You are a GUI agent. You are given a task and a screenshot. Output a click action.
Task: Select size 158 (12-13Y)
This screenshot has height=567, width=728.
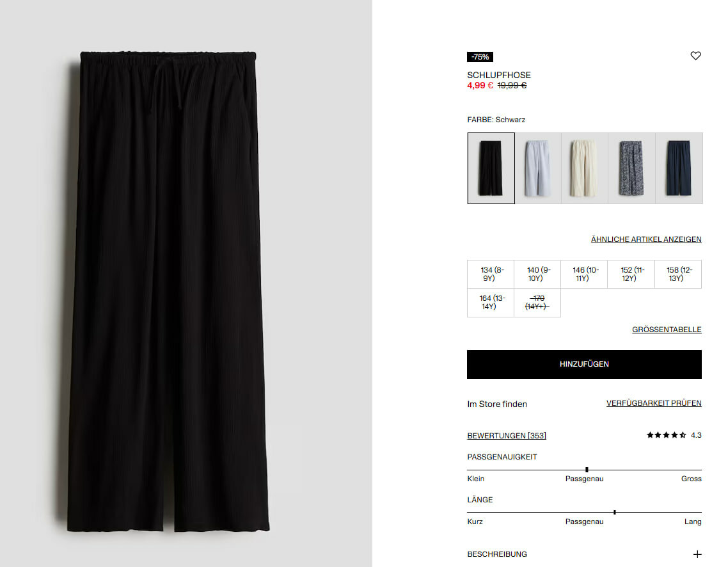678,274
